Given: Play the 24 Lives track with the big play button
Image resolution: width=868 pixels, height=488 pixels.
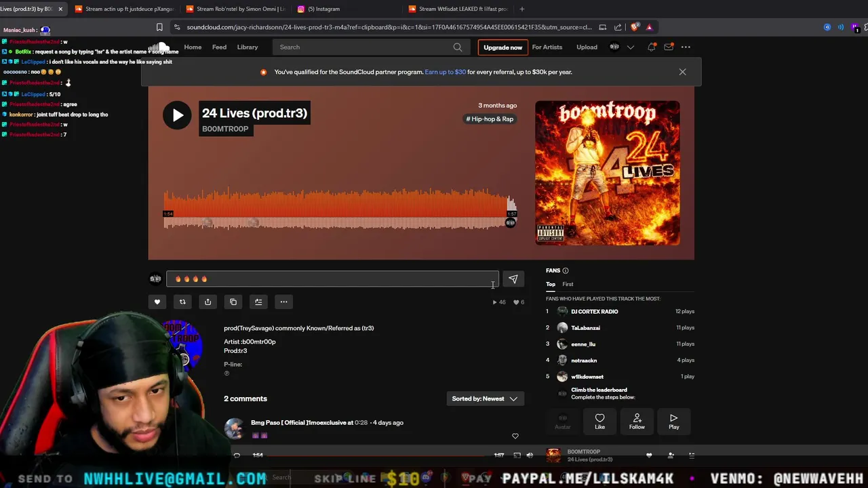Looking at the screenshot, I should pyautogui.click(x=177, y=115).
